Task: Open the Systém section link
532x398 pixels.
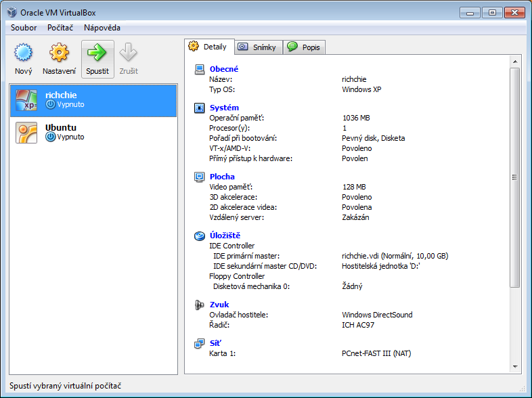Action: coord(224,108)
